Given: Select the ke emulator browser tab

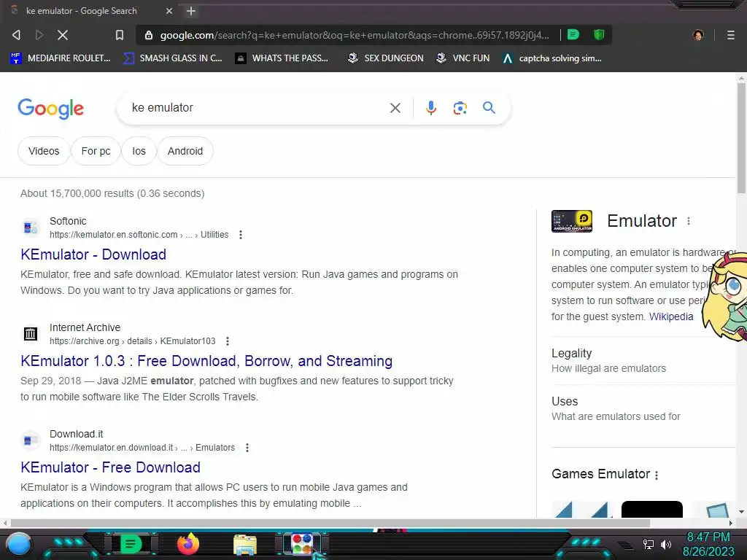Looking at the screenshot, I should pyautogui.click(x=90, y=11).
